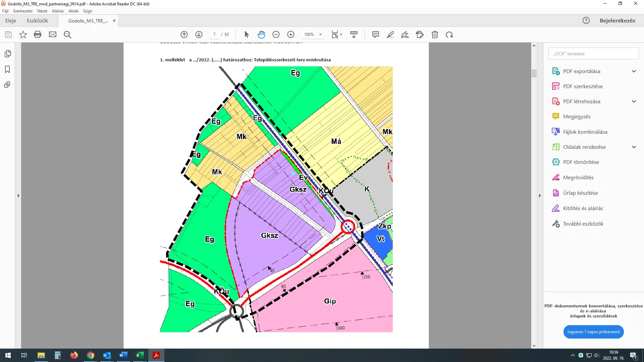
Task: Open the Nézet menu
Action: click(42, 11)
